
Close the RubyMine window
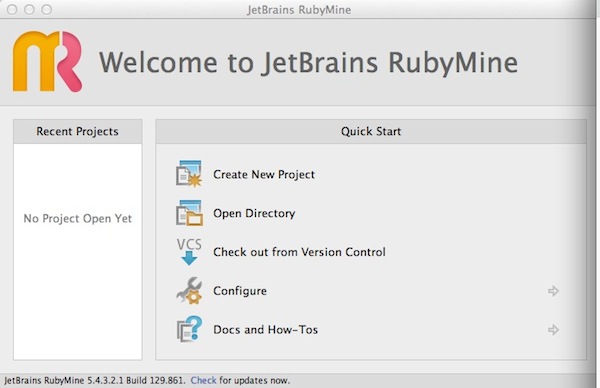12,9
